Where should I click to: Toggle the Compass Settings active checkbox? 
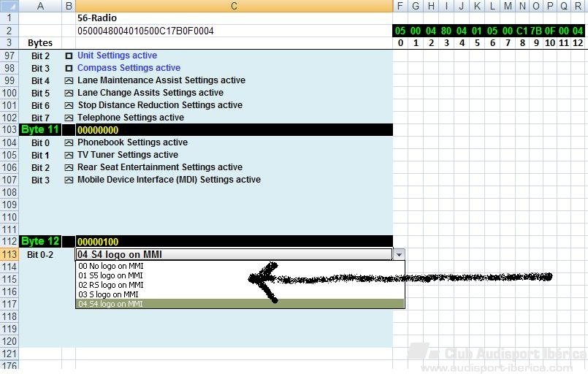(69, 68)
